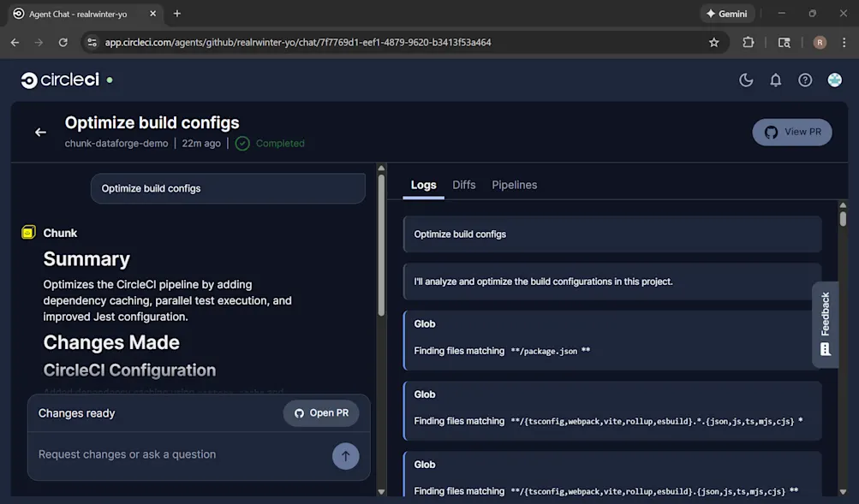
Task: Open notifications bell
Action: pyautogui.click(x=775, y=80)
